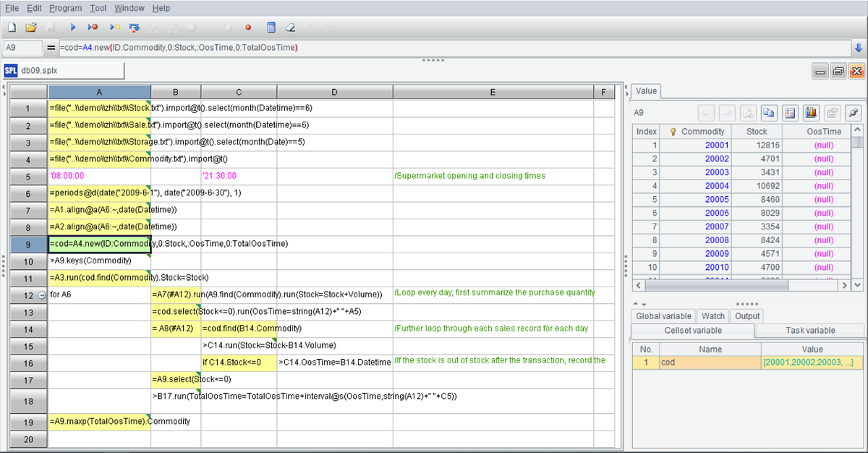
Task: Pin the Value panel with the pin icon
Action: click(x=854, y=113)
